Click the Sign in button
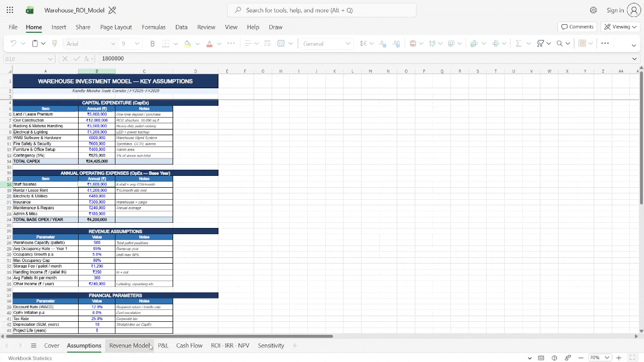 (623, 10)
